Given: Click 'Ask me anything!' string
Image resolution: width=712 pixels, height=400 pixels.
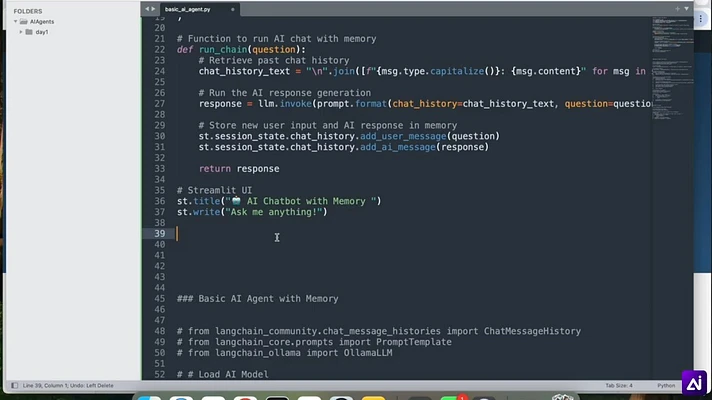Looking at the screenshot, I should coord(274,212).
